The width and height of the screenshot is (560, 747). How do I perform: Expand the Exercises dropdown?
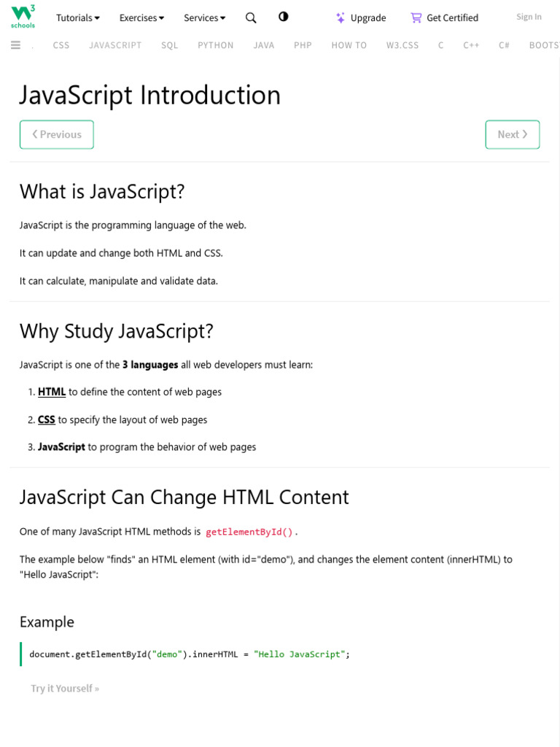[x=141, y=18]
